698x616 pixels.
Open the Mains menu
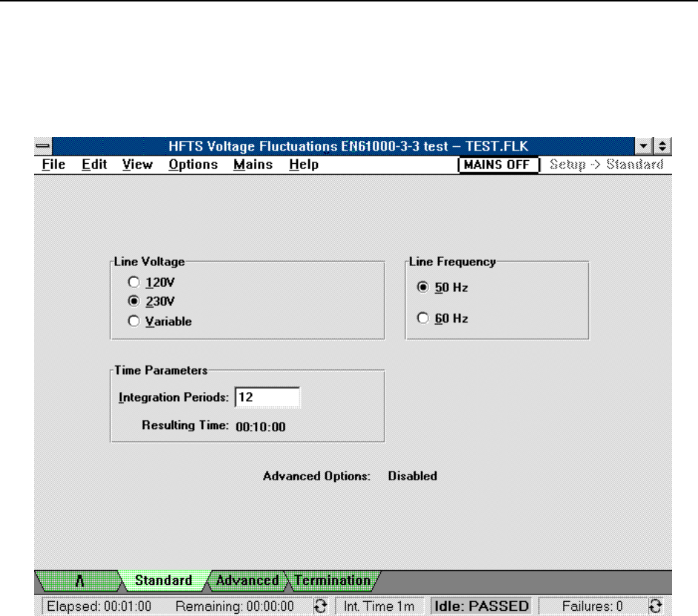[253, 165]
